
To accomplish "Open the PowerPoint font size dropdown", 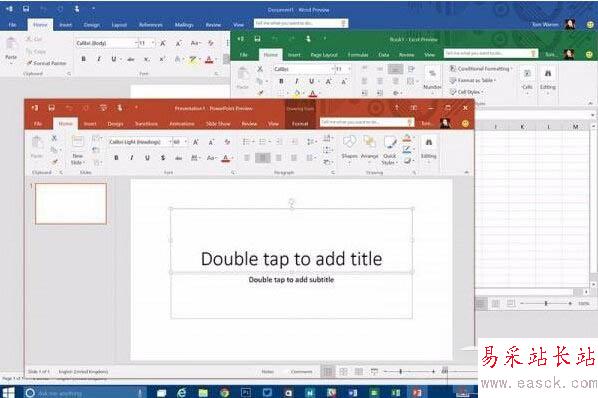I will 186,142.
